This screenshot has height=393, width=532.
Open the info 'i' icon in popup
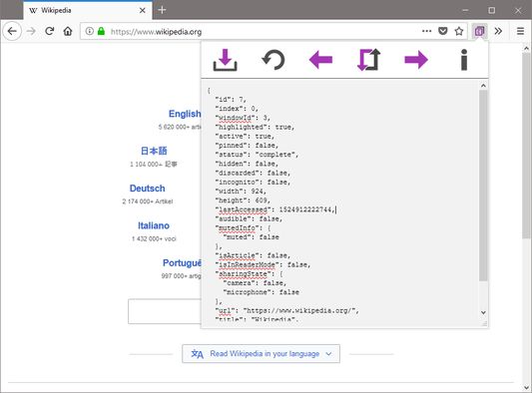tap(464, 60)
